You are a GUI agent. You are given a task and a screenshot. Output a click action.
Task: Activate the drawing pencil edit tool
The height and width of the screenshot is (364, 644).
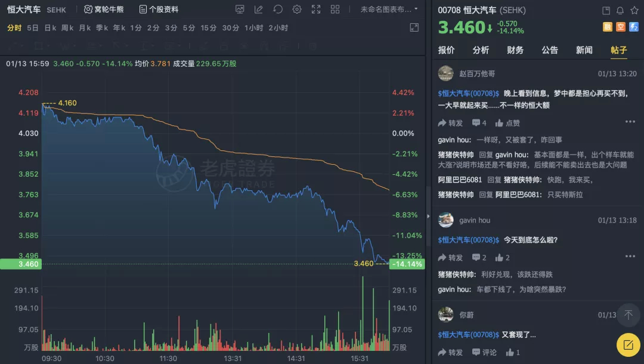point(258,9)
